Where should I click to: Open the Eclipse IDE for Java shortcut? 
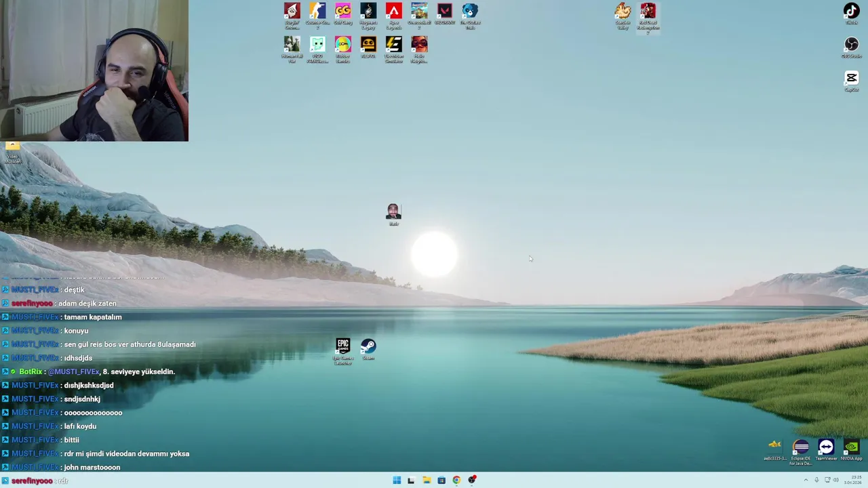point(801,453)
